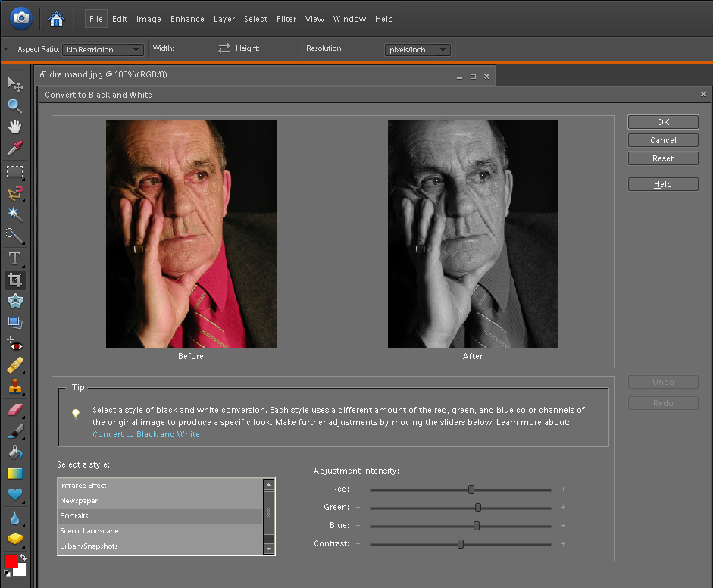Choose the Red Eye Removal tool

coord(14,345)
